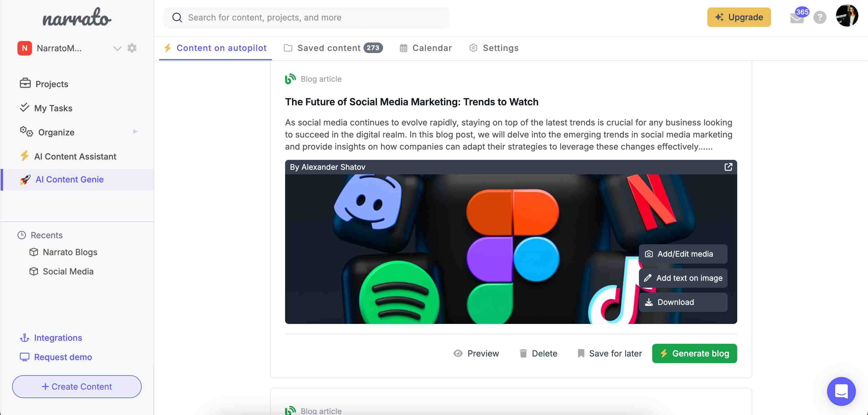Click the AI Content Assistant lightning icon
The height and width of the screenshot is (415, 868).
(24, 156)
